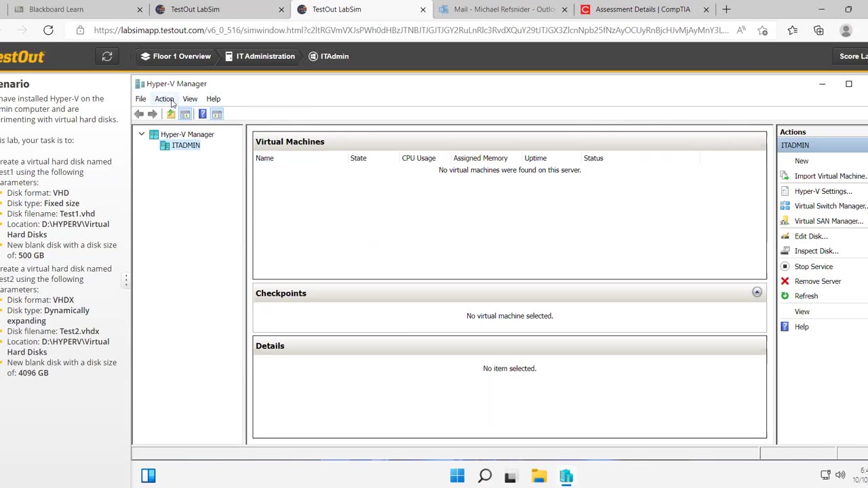Open Virtual SAN Manager
The height and width of the screenshot is (488, 868).
tap(829, 221)
